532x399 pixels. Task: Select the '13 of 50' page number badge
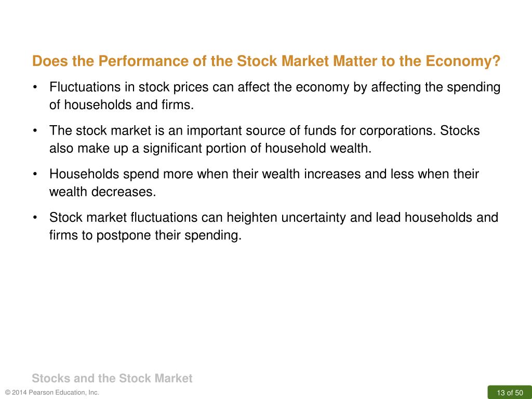point(510,393)
